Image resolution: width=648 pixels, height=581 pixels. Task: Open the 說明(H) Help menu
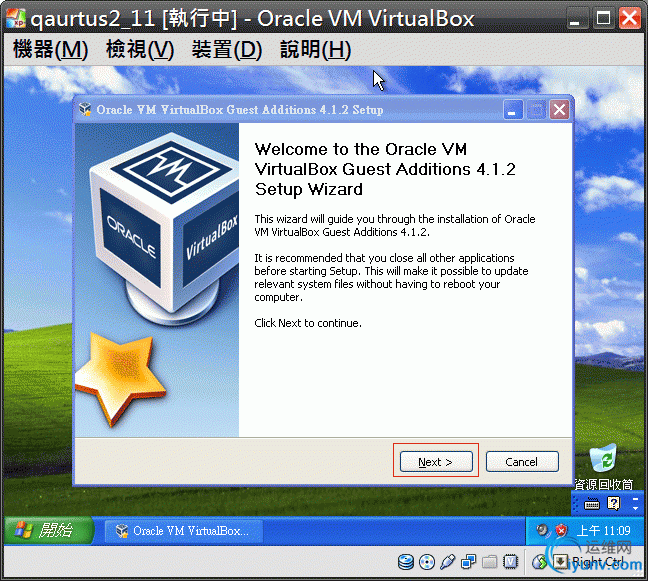(x=316, y=50)
